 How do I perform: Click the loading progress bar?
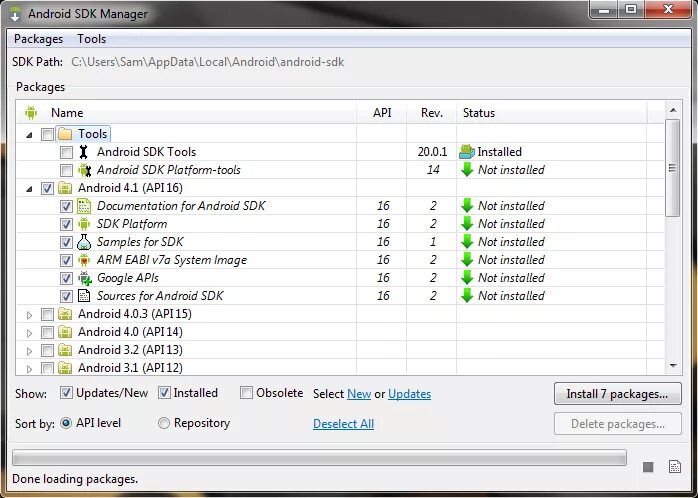tap(319, 458)
